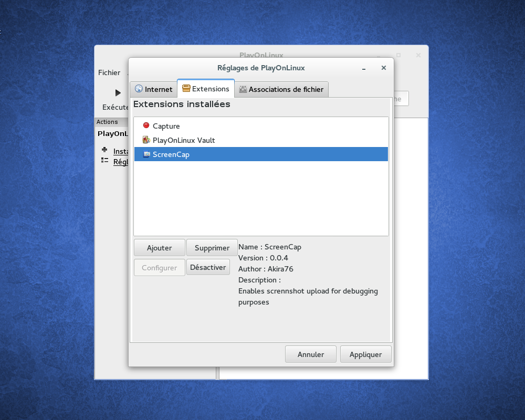The image size is (525, 420).
Task: Click the Name : ScreenCap text
Action: [270, 247]
